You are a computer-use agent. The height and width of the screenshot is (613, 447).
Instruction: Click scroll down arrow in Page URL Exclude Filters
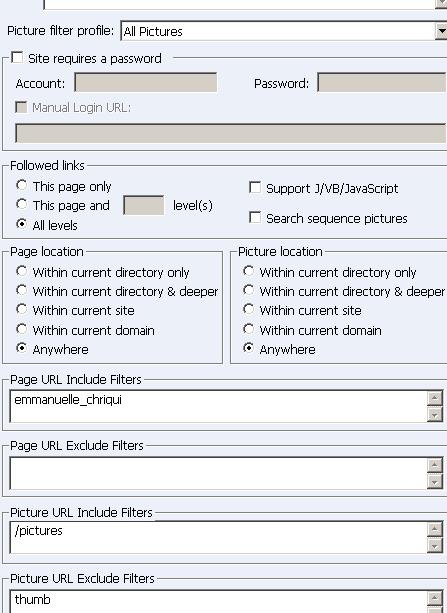click(x=434, y=481)
